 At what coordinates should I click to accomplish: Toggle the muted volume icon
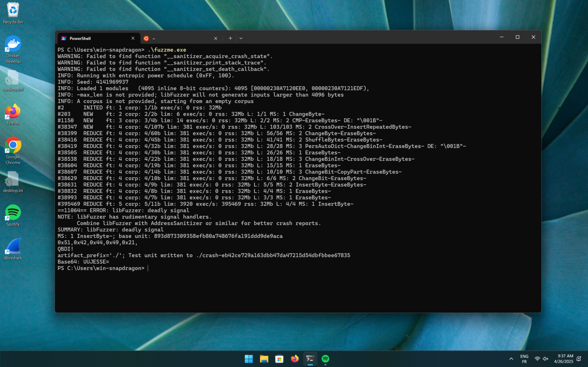click(545, 359)
